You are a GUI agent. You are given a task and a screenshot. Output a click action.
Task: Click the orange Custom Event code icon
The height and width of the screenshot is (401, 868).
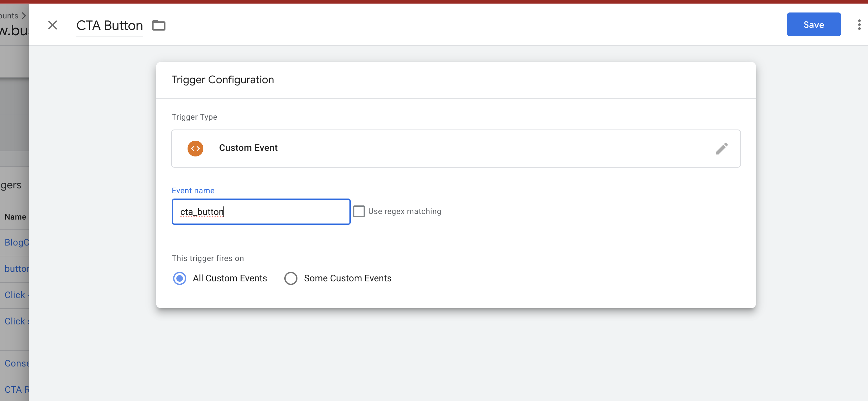tap(195, 149)
